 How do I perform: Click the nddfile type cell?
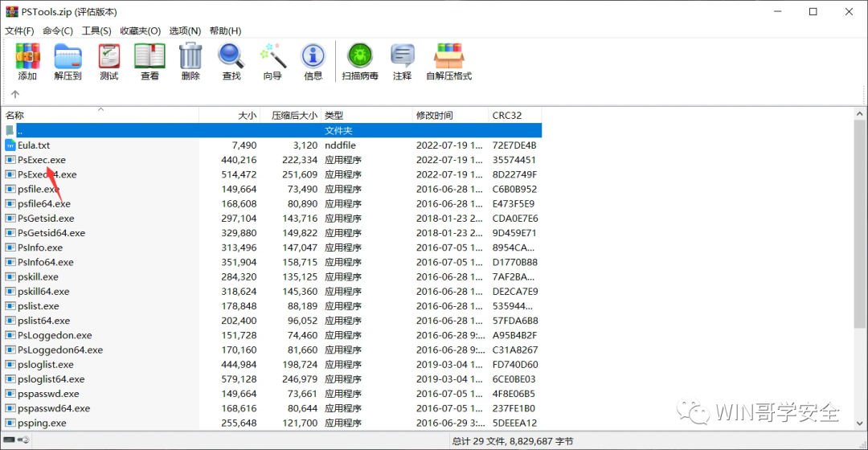click(341, 145)
